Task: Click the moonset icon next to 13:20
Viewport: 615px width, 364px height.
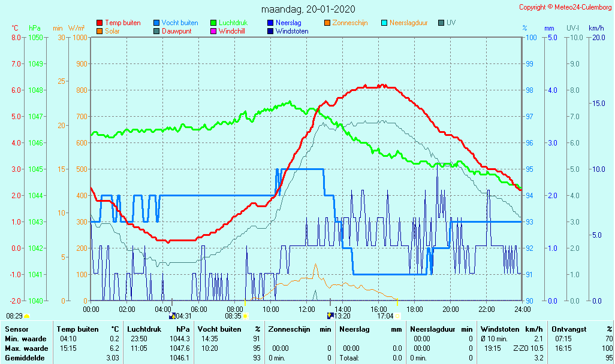Action: coord(329,316)
